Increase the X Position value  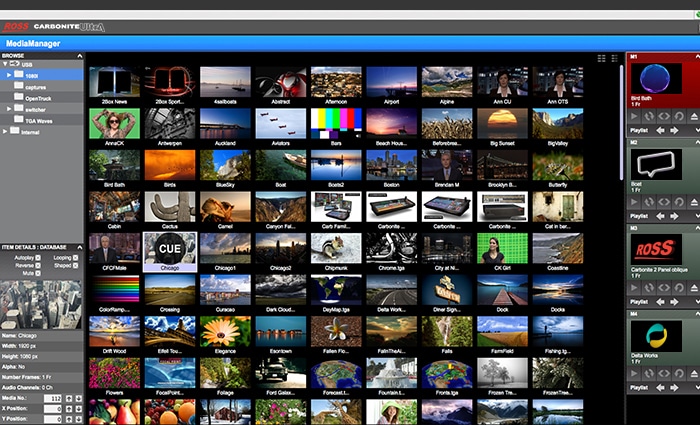[69, 408]
